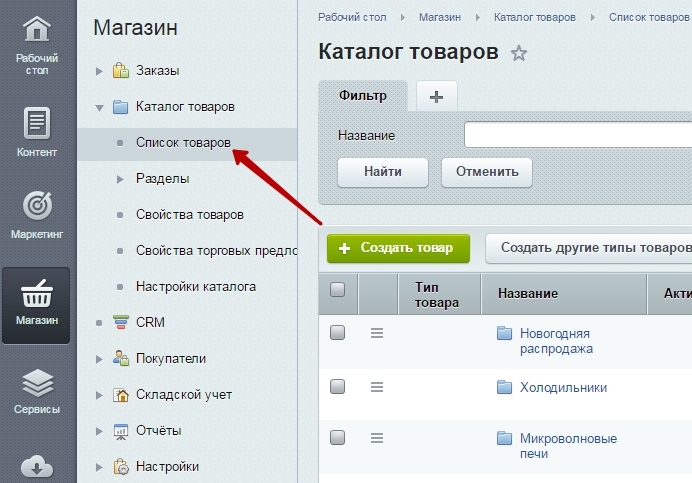Viewport: 692px width, 483px height.
Task: Click the Настройки bag-gear icon
Action: pyautogui.click(x=120, y=467)
